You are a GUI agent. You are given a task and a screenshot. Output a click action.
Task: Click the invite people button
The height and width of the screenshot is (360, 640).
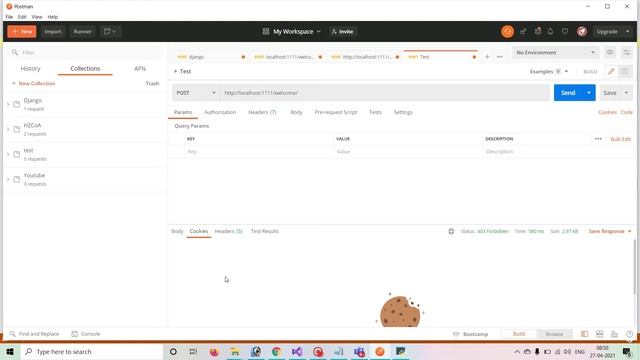343,31
